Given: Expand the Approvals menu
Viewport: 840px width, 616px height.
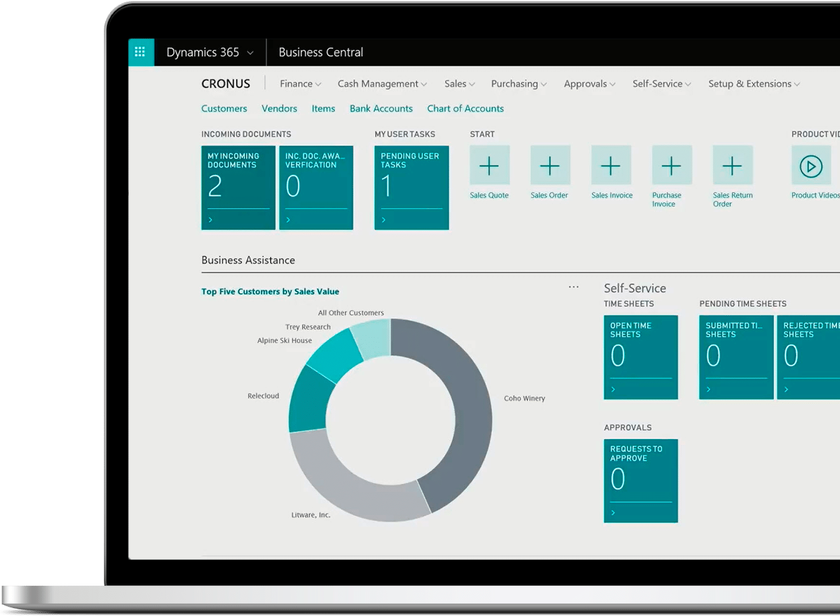Looking at the screenshot, I should point(590,84).
